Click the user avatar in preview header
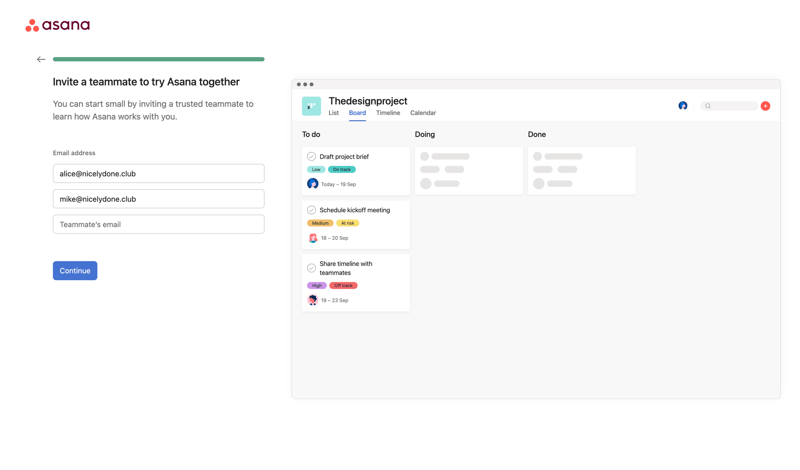 point(683,106)
